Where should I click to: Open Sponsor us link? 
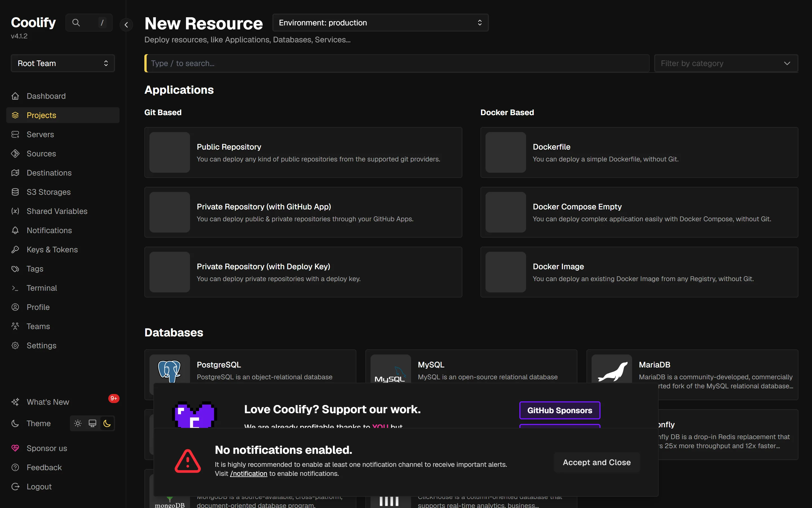click(x=63, y=448)
